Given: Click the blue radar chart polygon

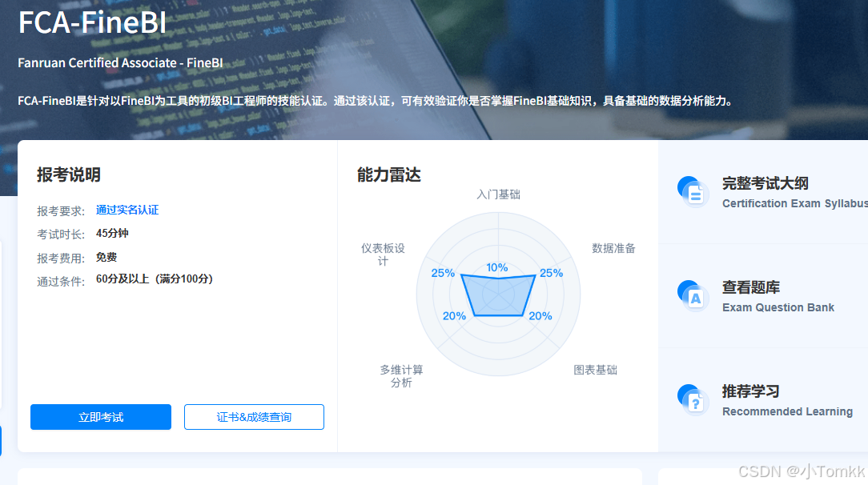Looking at the screenshot, I should click(x=498, y=295).
